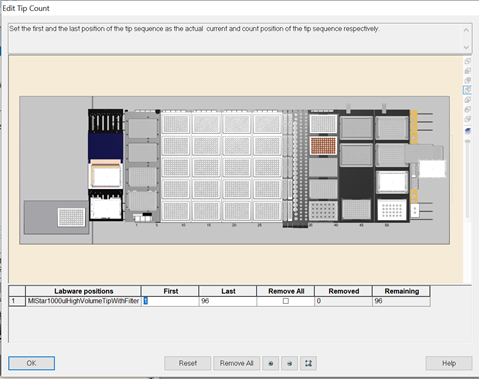Click the row number 1 header cell
This screenshot has width=479, height=379.
17,301
